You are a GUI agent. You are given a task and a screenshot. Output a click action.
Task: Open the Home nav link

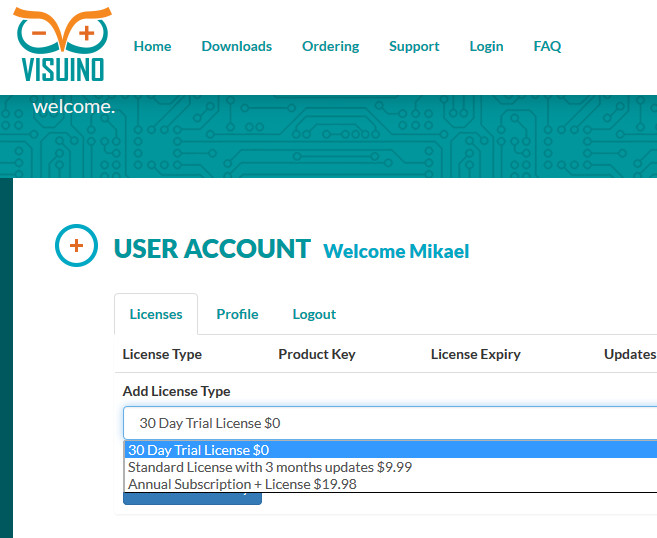153,46
